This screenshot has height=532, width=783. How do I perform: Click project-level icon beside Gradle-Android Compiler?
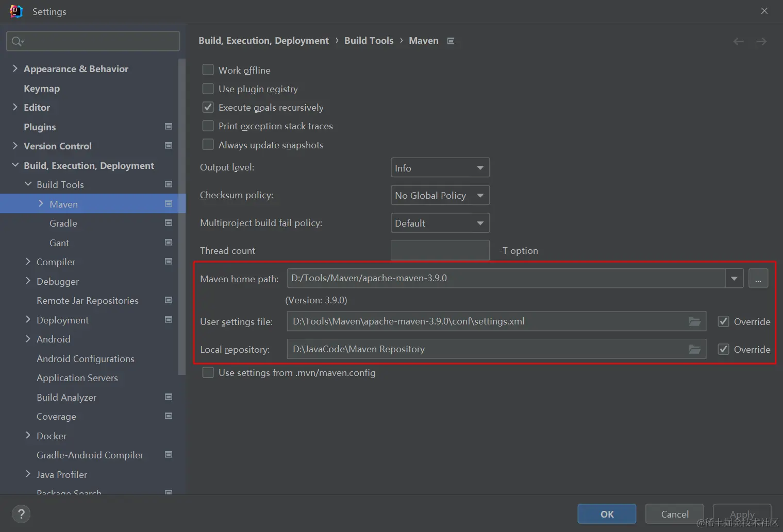[x=168, y=455]
